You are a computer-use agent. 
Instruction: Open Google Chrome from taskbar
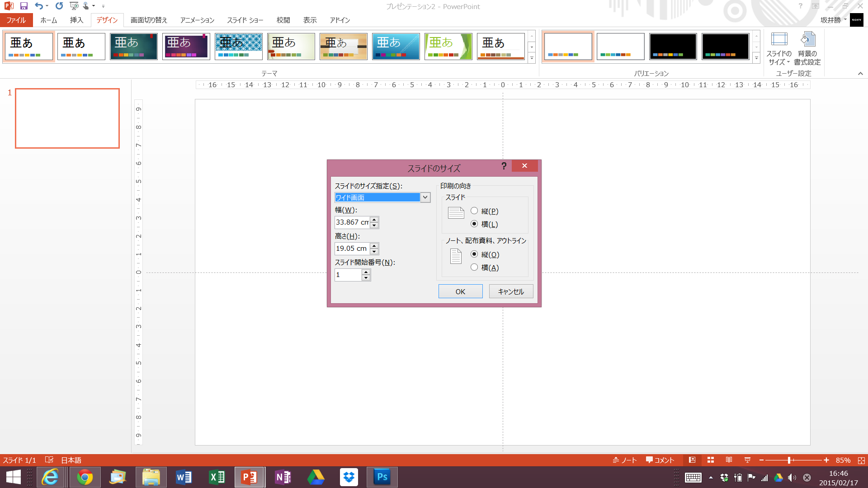pos(85,477)
